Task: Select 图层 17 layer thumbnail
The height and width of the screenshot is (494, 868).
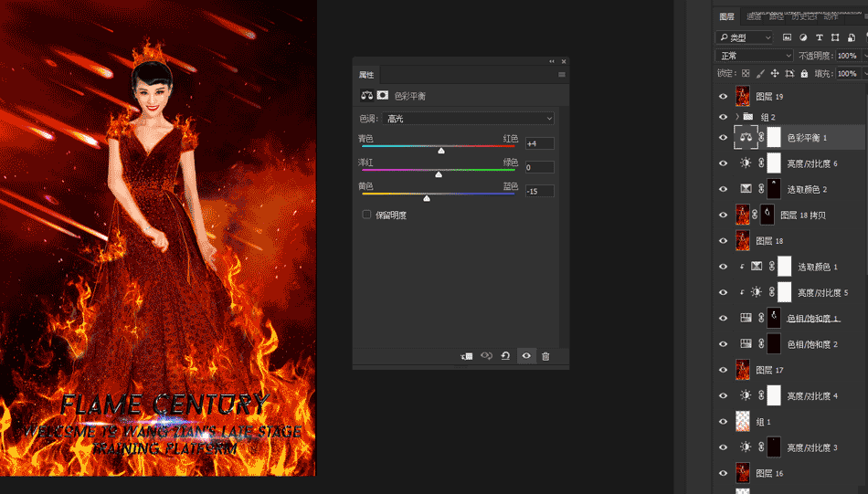Action: tap(742, 370)
